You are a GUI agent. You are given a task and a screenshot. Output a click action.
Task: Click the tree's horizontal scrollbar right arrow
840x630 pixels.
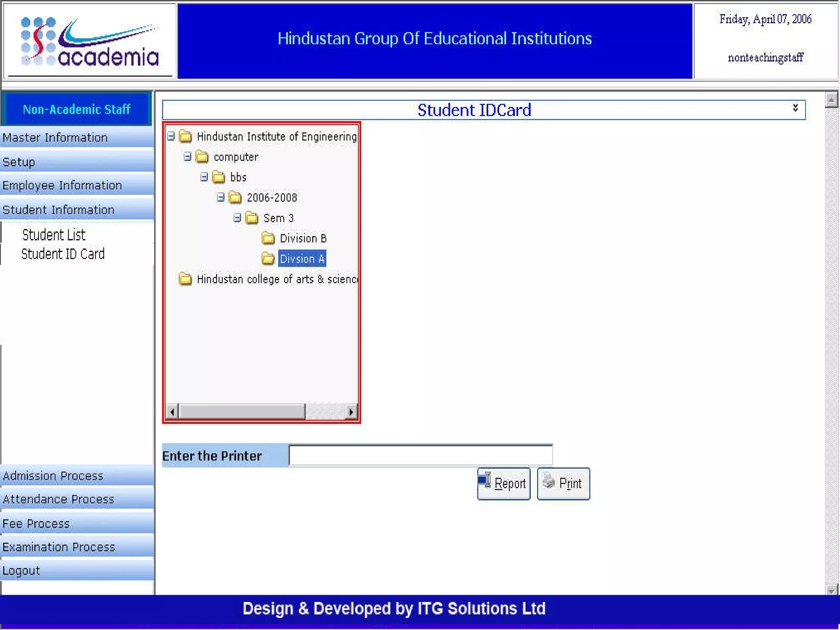click(351, 411)
